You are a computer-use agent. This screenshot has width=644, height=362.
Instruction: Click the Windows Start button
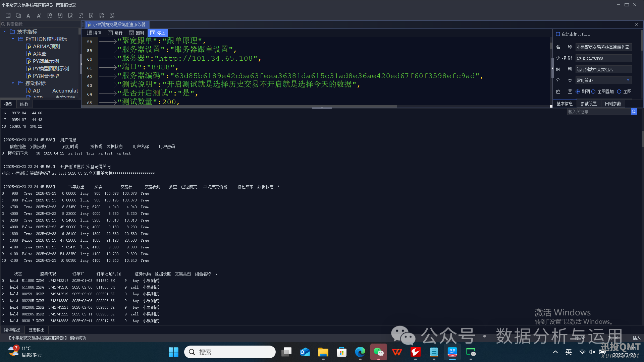point(173,352)
